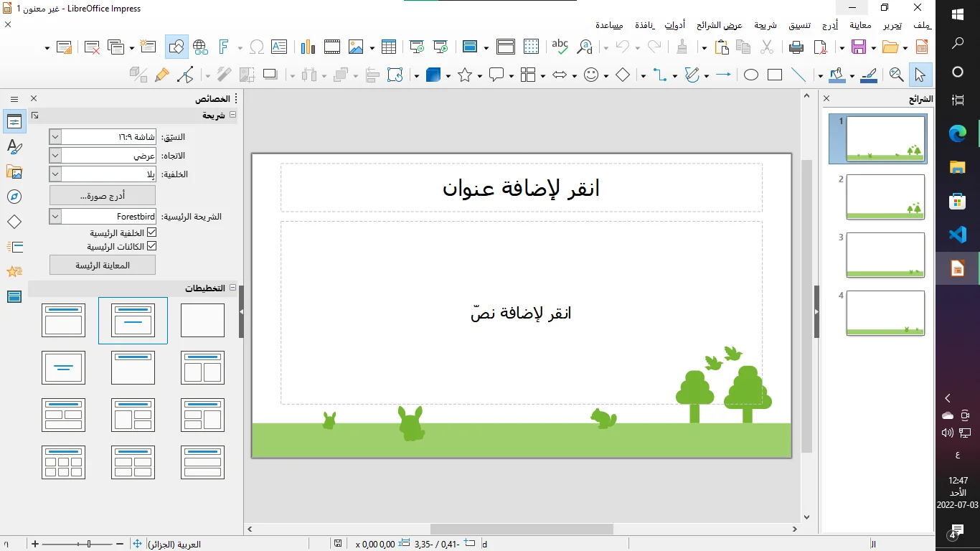Uncheck the الخلفية الرئيسية checkbox
980x551 pixels.
click(151, 233)
